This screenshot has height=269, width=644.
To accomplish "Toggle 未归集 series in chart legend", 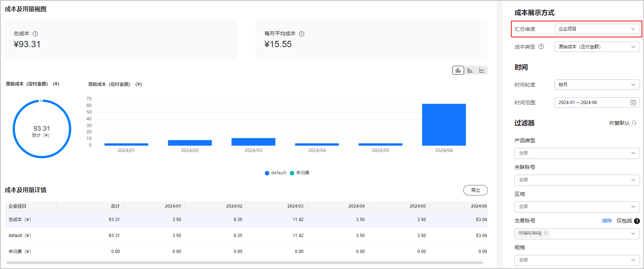I will tap(300, 173).
